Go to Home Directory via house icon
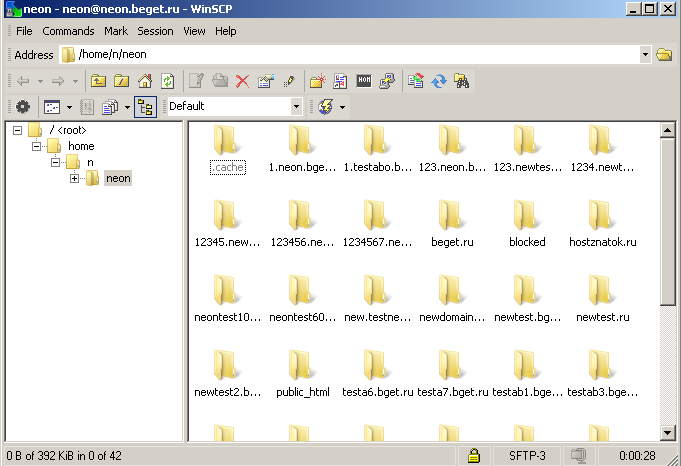 145,81
